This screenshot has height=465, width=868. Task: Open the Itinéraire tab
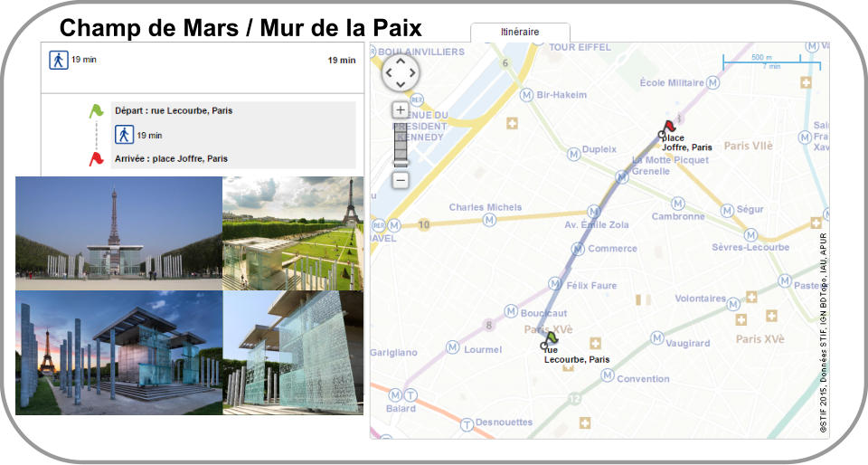[520, 33]
